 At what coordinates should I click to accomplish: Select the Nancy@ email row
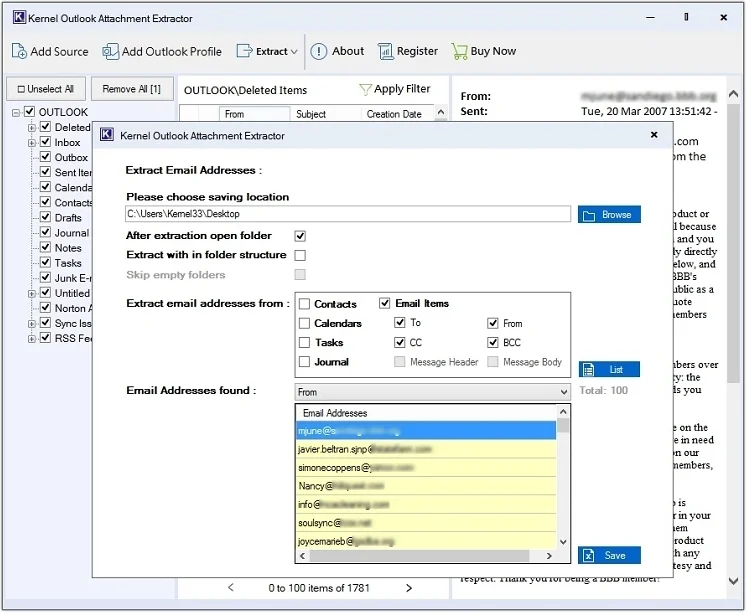tap(425, 486)
